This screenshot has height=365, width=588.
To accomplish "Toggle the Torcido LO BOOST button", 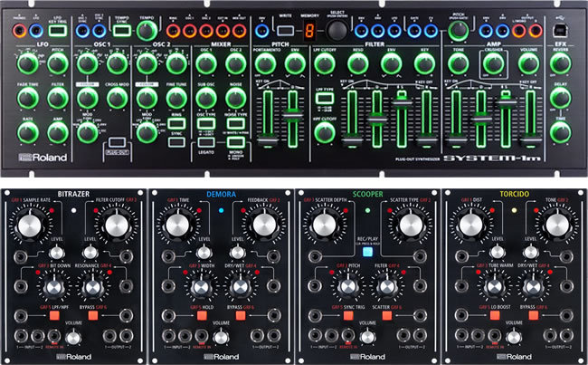I will pyautogui.click(x=495, y=315).
